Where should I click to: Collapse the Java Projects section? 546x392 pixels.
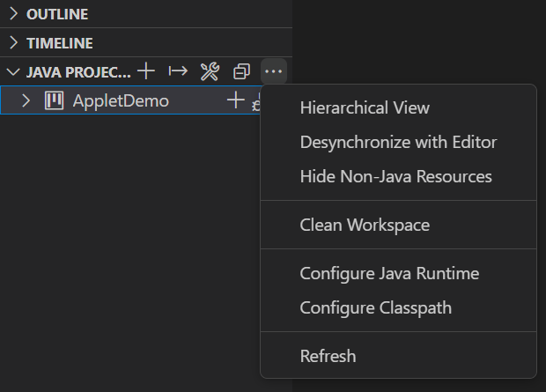[x=13, y=71]
